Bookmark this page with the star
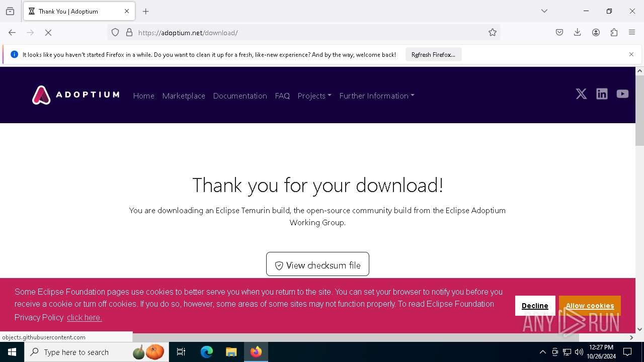The image size is (644, 362). coord(493,33)
